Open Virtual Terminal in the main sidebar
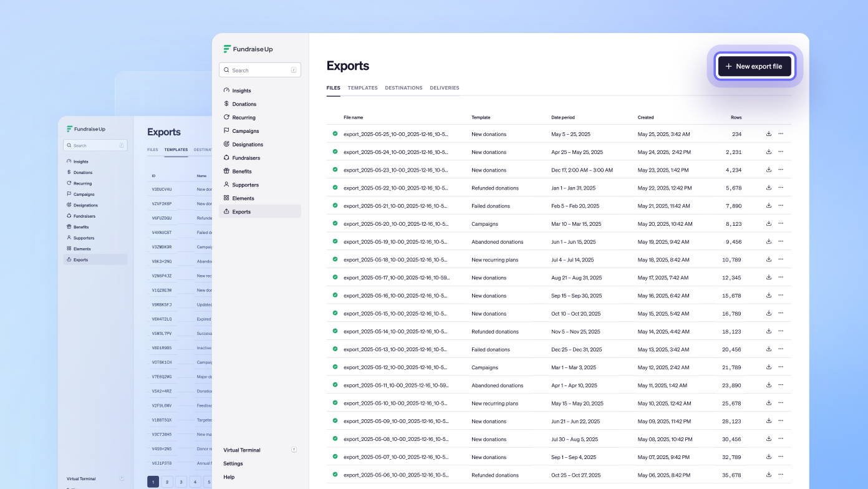This screenshot has height=489, width=868. coord(242,450)
